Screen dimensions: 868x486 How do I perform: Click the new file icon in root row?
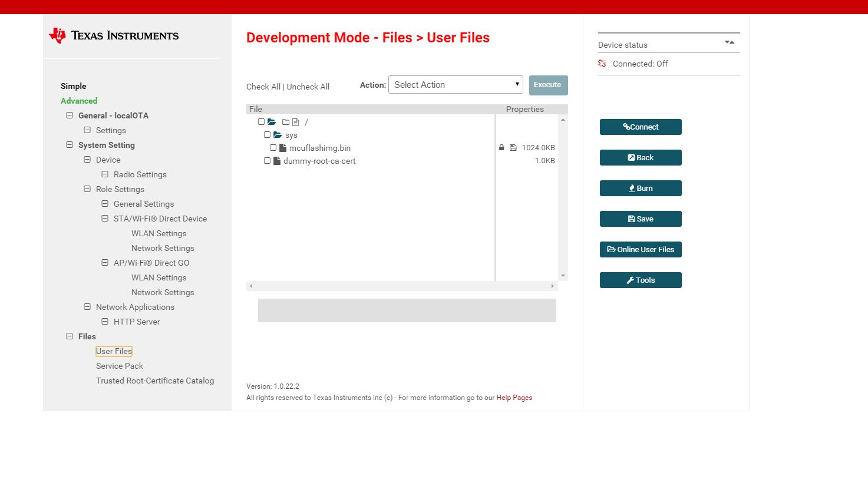tap(296, 122)
